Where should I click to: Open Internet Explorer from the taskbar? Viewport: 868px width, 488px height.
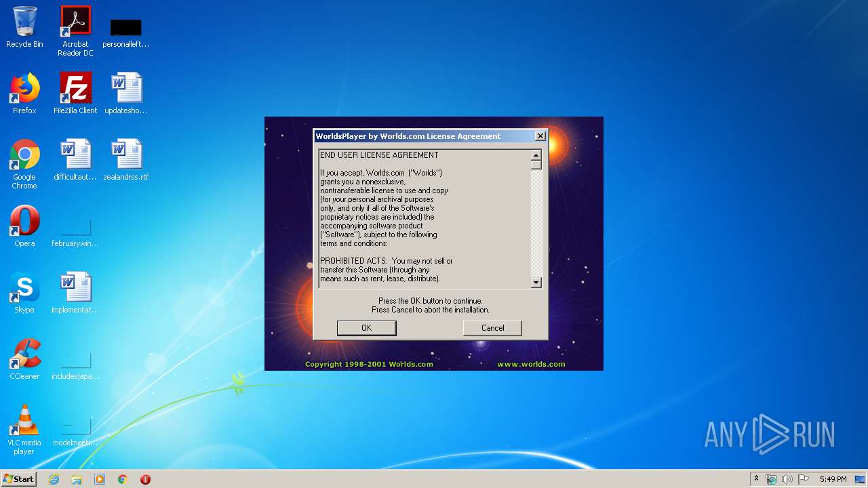(54, 479)
